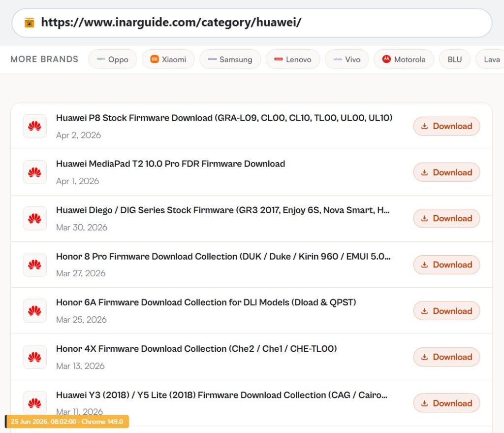Click Huawei logo beside Diego / DIG Series

(35, 218)
